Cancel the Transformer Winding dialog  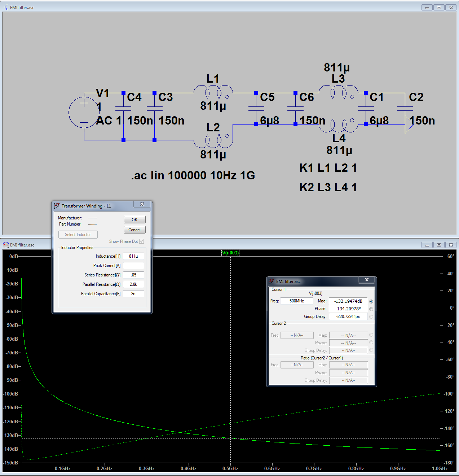[134, 230]
